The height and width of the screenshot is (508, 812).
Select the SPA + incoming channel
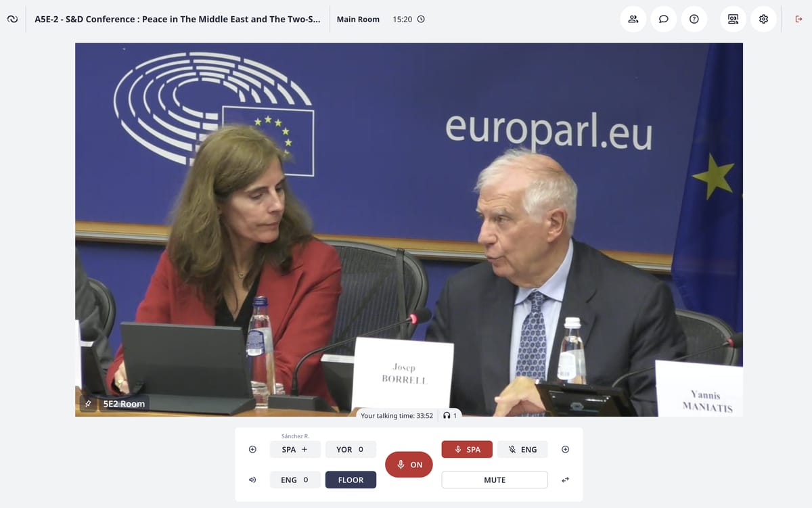pyautogui.click(x=295, y=449)
